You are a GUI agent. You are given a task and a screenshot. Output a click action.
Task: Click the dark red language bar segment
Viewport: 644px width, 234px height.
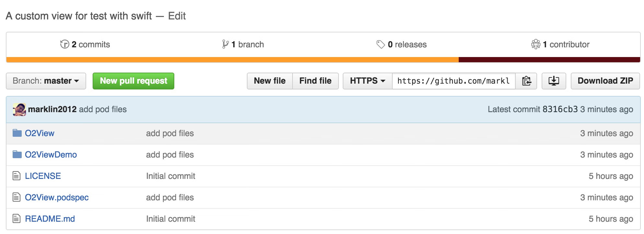click(x=549, y=60)
